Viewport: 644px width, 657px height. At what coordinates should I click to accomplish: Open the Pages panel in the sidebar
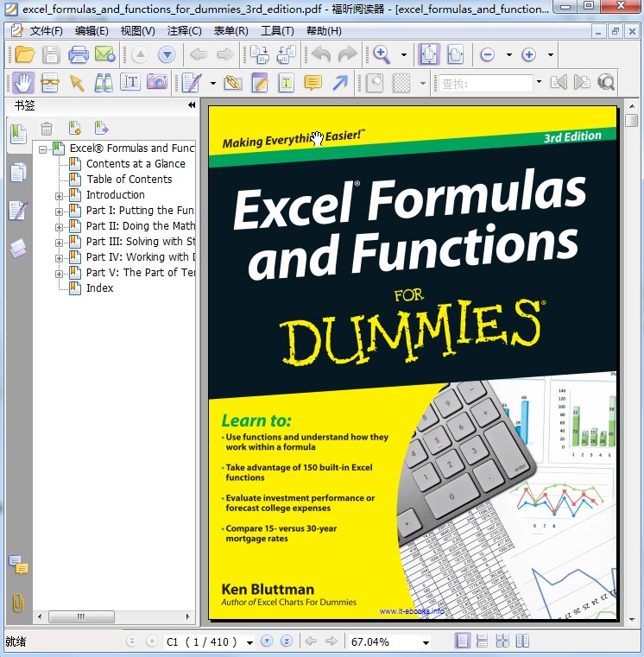point(18,173)
